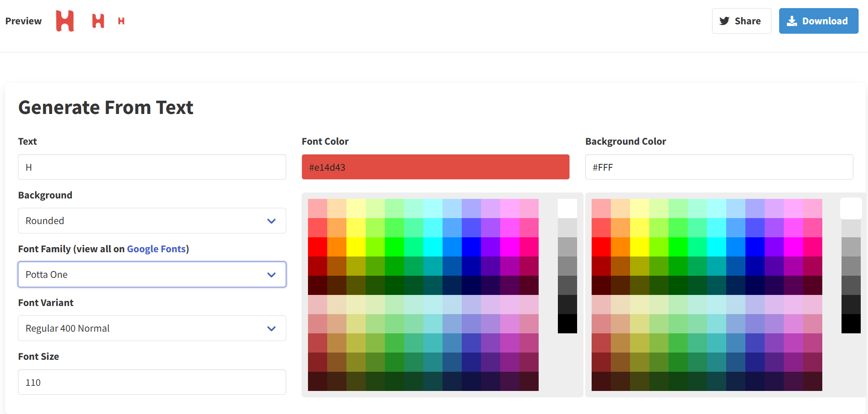Click the Font Color hex field showing #e14d43
This screenshot has width=868, height=414.
click(435, 167)
